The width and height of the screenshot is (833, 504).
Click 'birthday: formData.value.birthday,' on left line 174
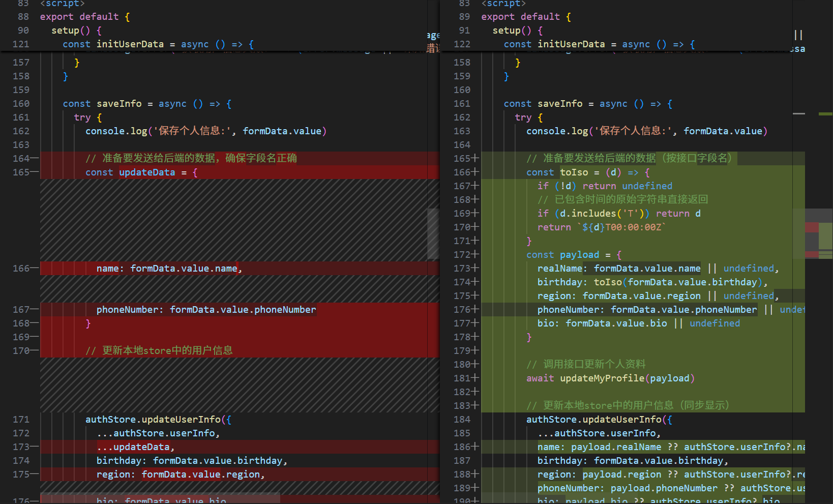pos(192,461)
